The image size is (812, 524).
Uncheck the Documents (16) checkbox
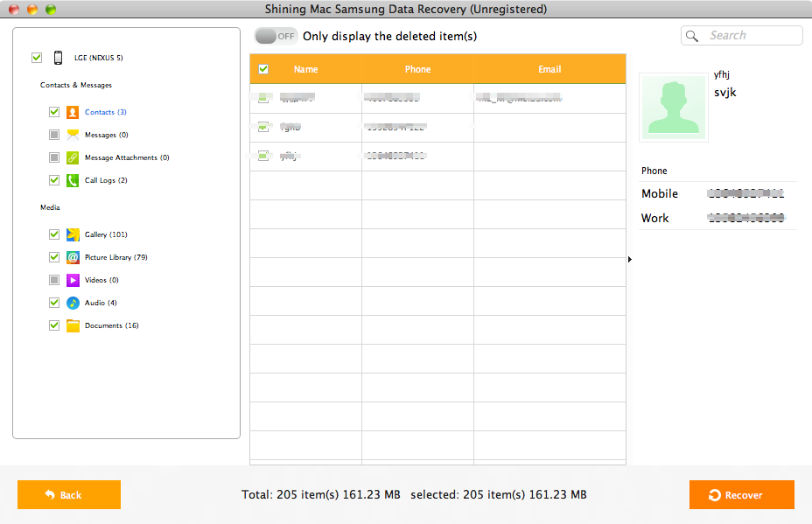[54, 325]
